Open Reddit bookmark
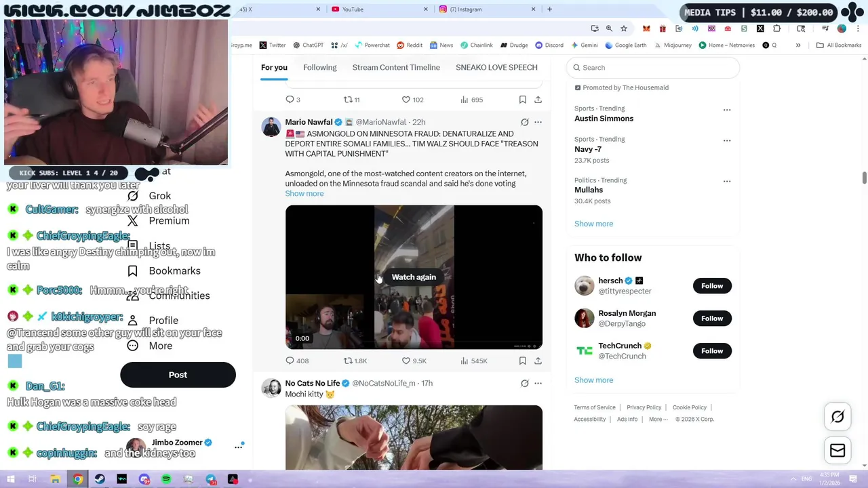The height and width of the screenshot is (488, 868). [x=410, y=45]
